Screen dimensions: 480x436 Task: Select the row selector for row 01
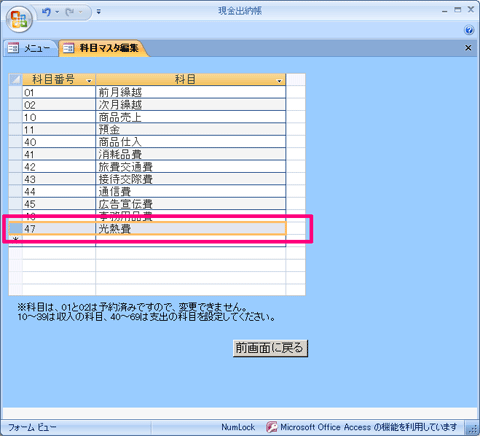coord(15,92)
